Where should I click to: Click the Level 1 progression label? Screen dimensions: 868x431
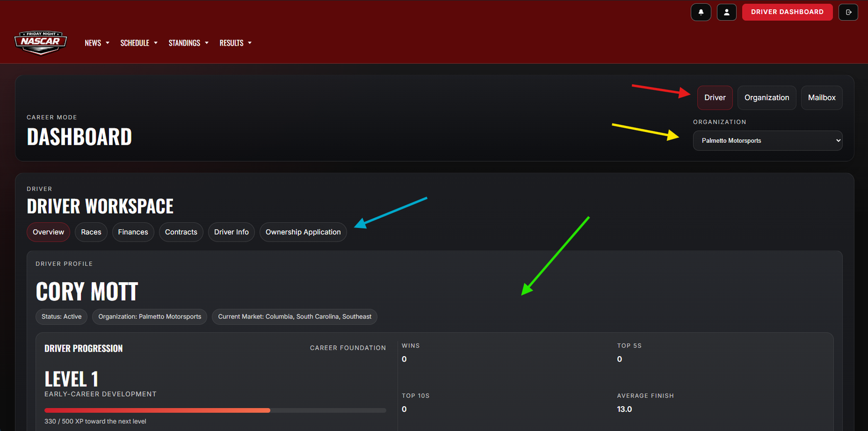click(x=71, y=379)
